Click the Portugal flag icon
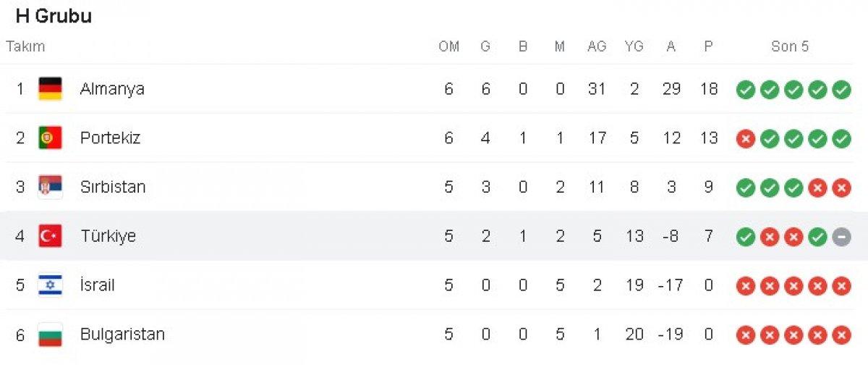Screen dimensions: 868x365 [x=50, y=138]
